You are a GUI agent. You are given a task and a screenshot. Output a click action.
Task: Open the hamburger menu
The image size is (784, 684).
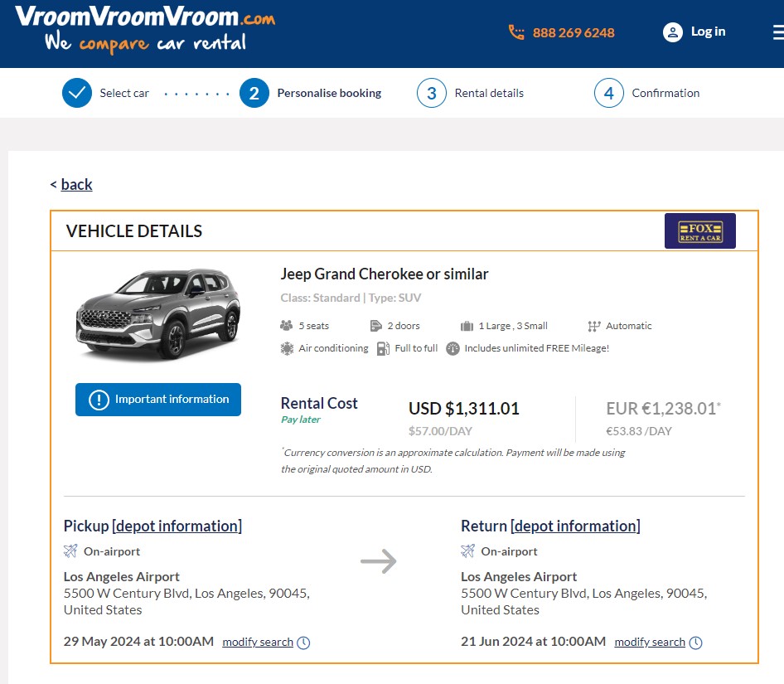(777, 32)
